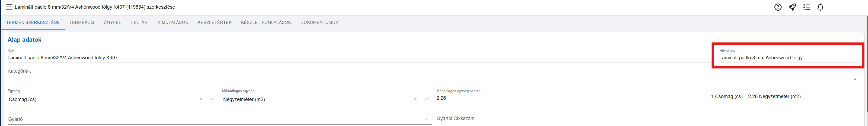The width and height of the screenshot is (868, 126).
Task: Open the KÉSZLET FOGLALÁSOK tab
Action: click(x=266, y=22)
